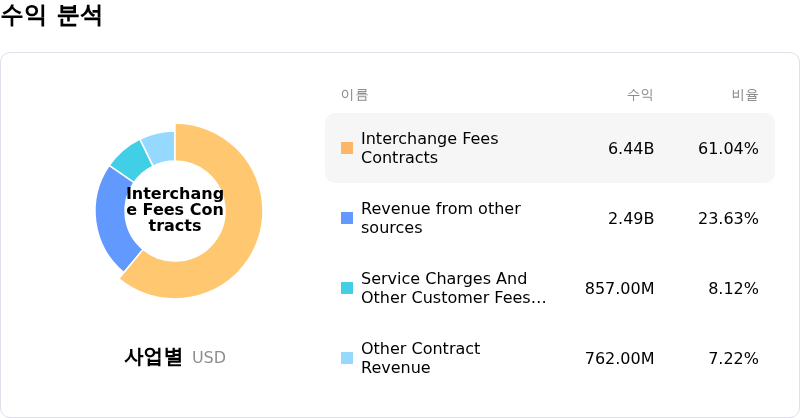The image size is (800, 418).
Task: Click the 23.63% ratio value
Action: coord(728,218)
